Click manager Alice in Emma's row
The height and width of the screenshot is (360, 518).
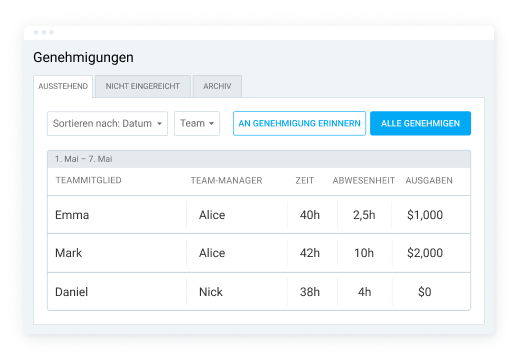[x=212, y=215]
